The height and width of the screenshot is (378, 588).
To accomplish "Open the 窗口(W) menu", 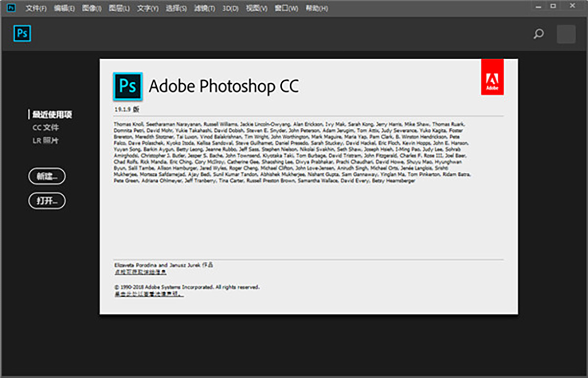I will point(286,8).
